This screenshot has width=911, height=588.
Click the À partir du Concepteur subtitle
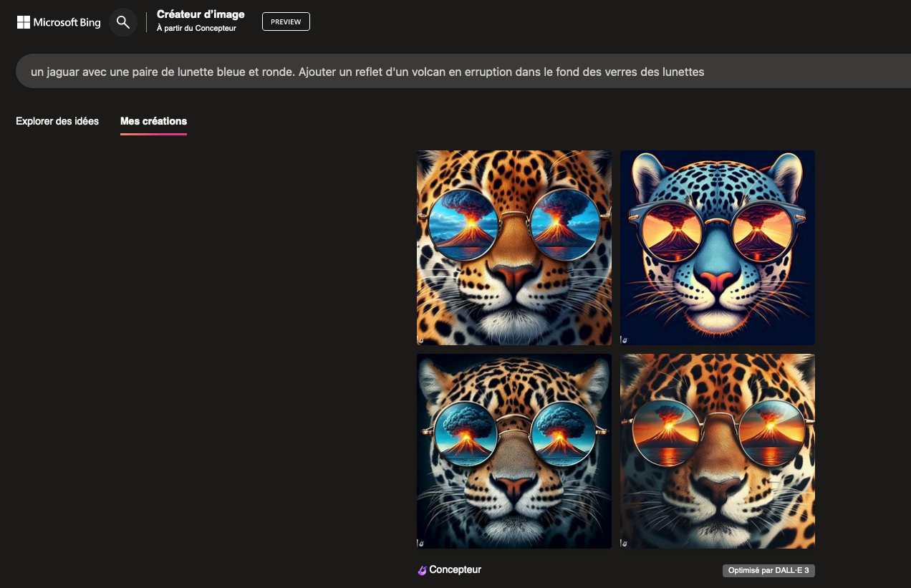click(196, 29)
